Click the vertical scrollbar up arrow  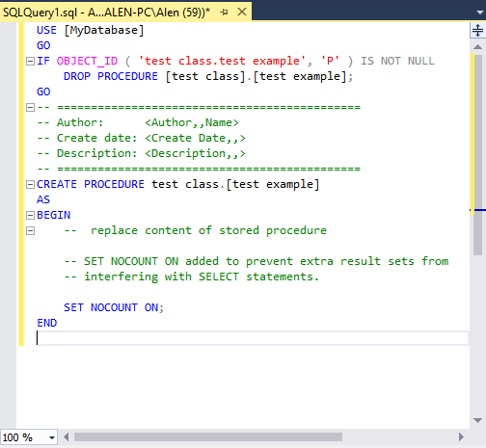tap(477, 47)
